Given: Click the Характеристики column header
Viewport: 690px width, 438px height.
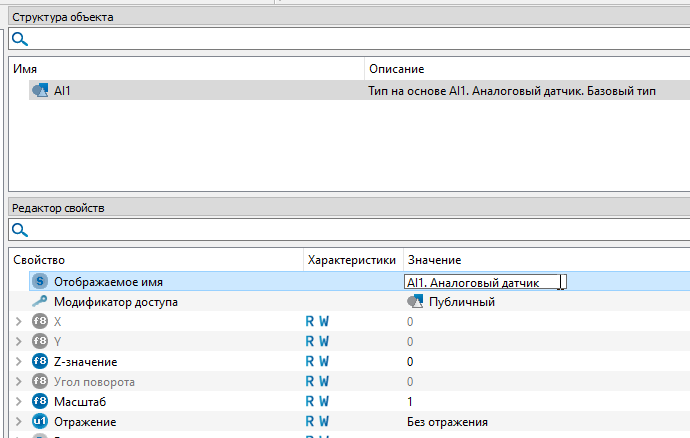Looking at the screenshot, I should coord(350,260).
